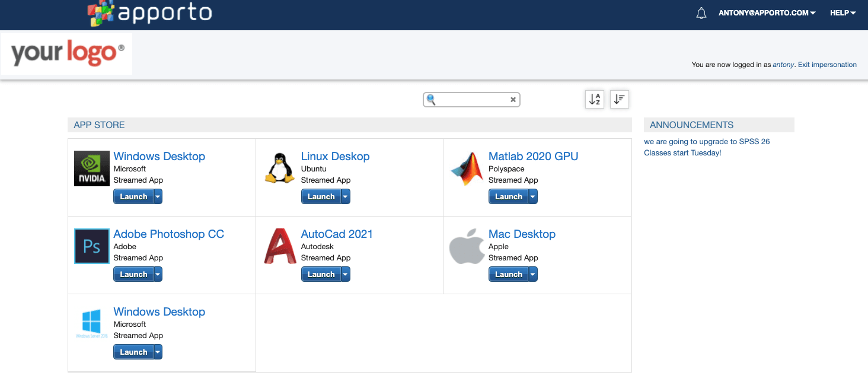Open the SPSS 26 upgrade announcement
This screenshot has width=868, height=385.
click(707, 142)
